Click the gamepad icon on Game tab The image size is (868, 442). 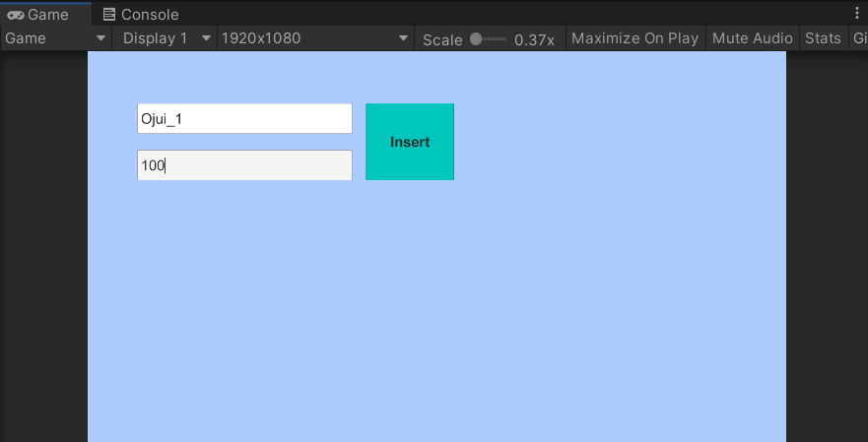tap(15, 15)
